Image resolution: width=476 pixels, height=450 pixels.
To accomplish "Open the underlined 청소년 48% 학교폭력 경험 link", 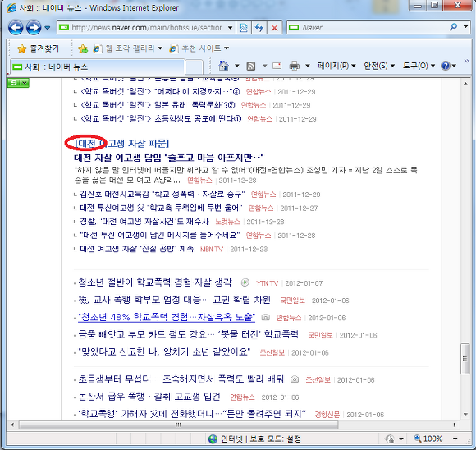I will pos(167,317).
